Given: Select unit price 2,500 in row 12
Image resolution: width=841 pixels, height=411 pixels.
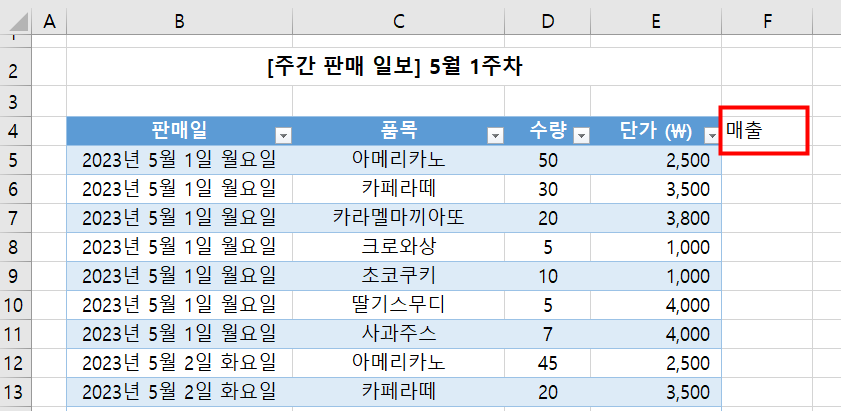Looking at the screenshot, I should [656, 363].
